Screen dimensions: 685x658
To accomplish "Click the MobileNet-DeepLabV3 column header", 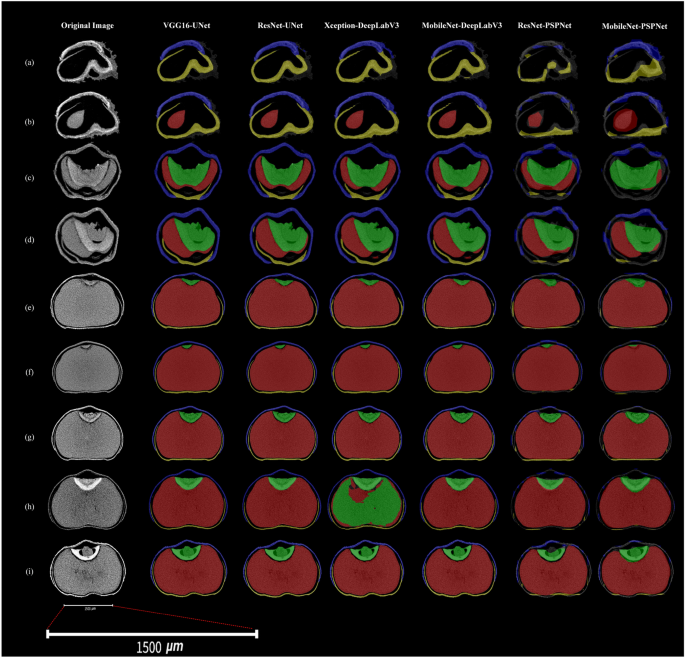I will click(462, 26).
